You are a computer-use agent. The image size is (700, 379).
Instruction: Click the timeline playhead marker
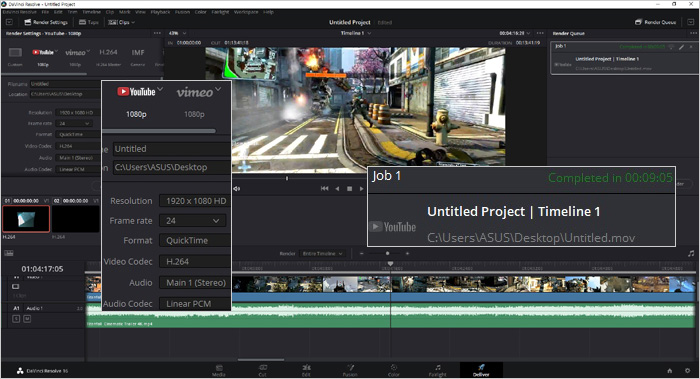(390, 264)
